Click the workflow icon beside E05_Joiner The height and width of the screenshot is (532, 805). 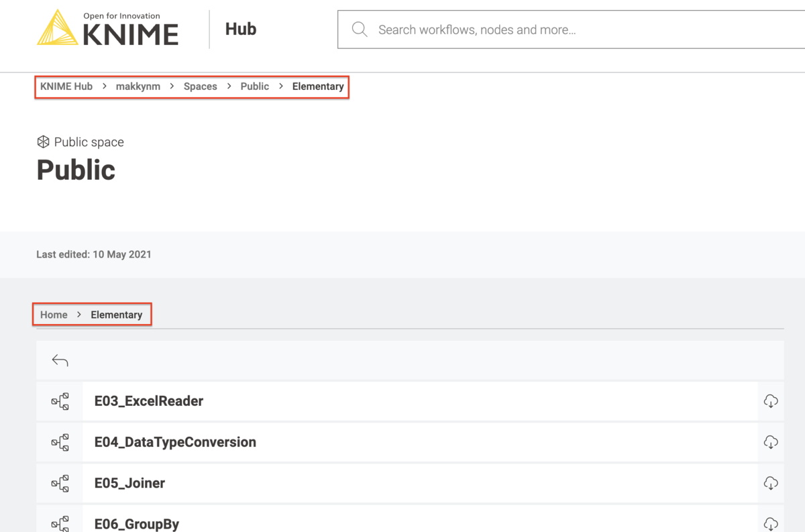(x=59, y=483)
